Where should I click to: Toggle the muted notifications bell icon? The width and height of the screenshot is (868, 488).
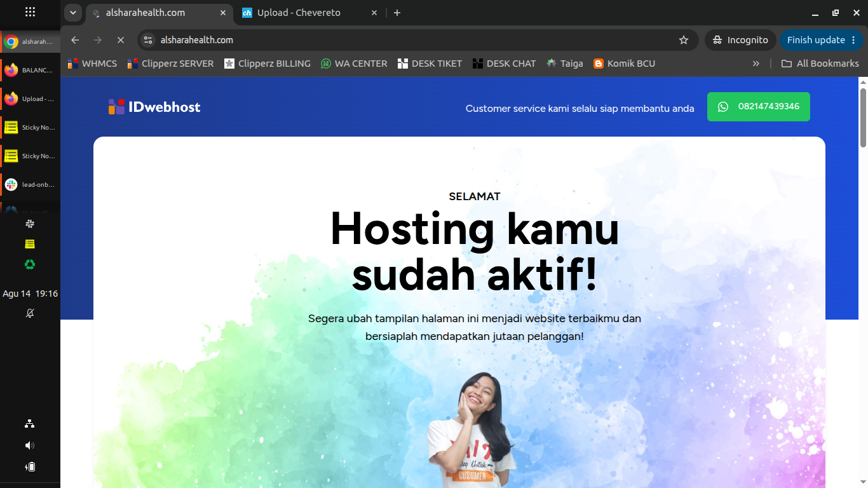point(30,313)
